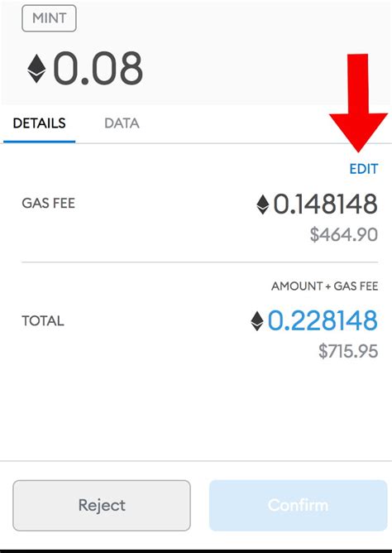Click the GAS FEE label
Viewport: 392px width, 553px height.
pos(48,203)
